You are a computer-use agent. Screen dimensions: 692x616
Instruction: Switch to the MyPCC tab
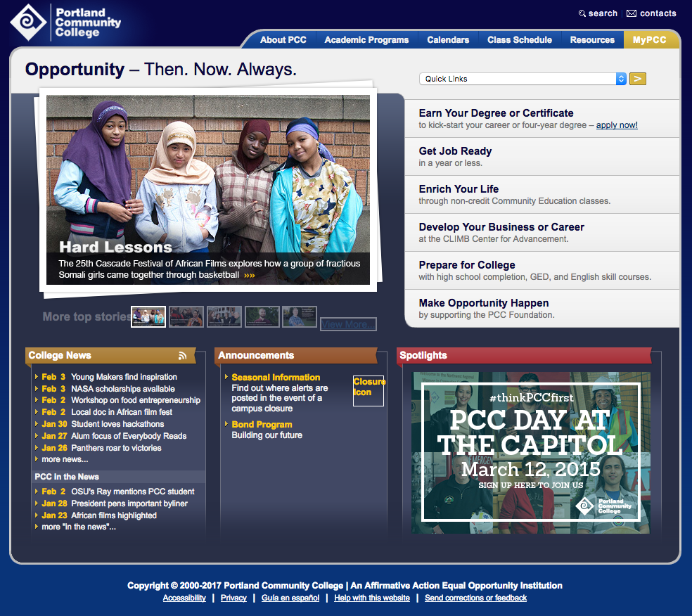pos(651,39)
